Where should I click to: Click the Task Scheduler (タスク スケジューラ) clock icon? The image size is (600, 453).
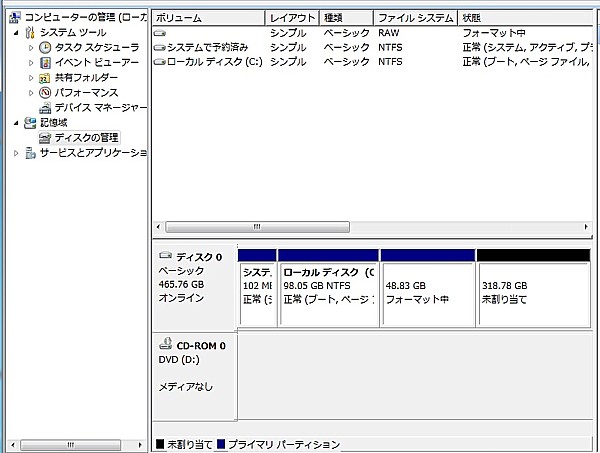tap(45, 47)
